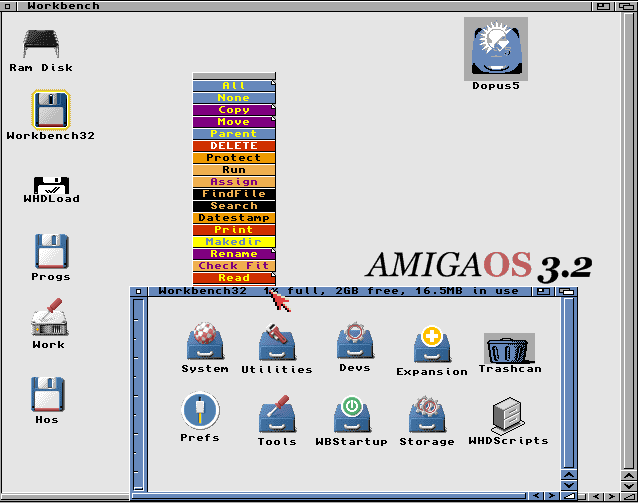Click the None button
This screenshot has width=638, height=503.
[234, 98]
